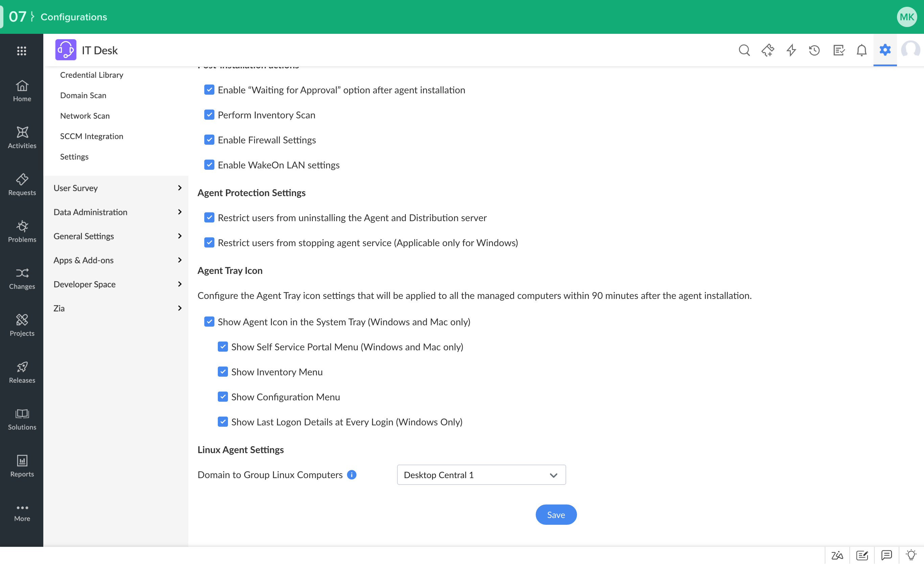Toggle Restrict users from uninstalling the Agent

tap(209, 217)
